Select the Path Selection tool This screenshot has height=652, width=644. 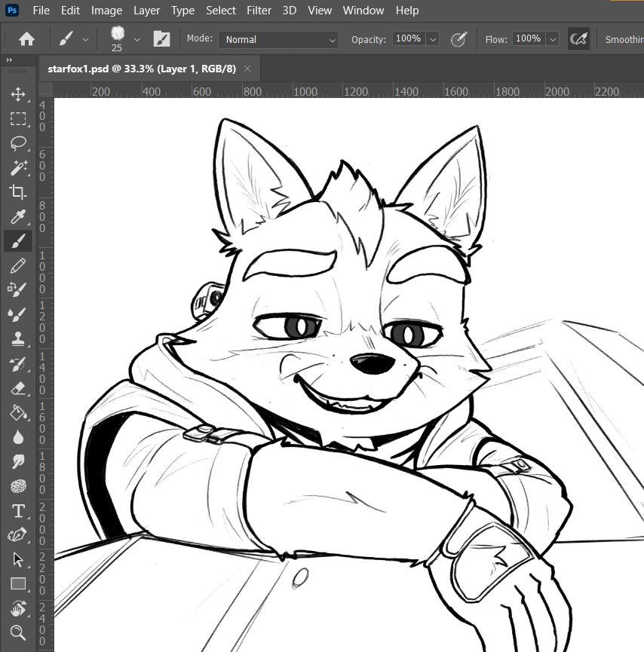pos(18,560)
